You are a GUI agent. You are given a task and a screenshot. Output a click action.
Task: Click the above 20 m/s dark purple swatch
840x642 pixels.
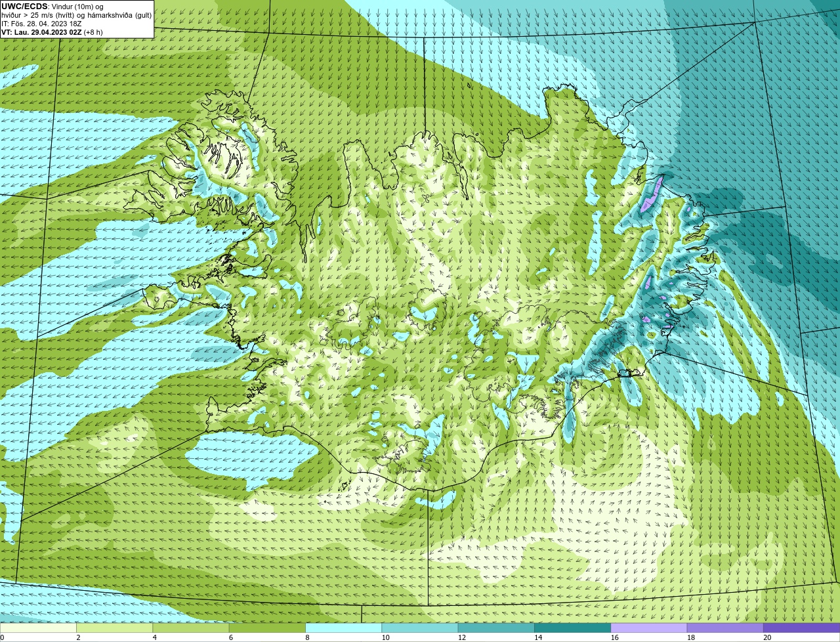(802, 628)
